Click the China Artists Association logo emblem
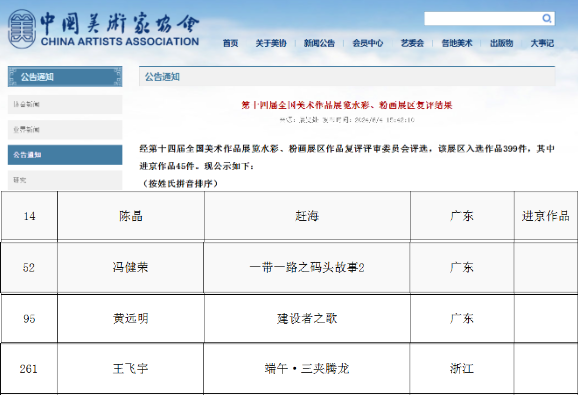 [x=22, y=29]
